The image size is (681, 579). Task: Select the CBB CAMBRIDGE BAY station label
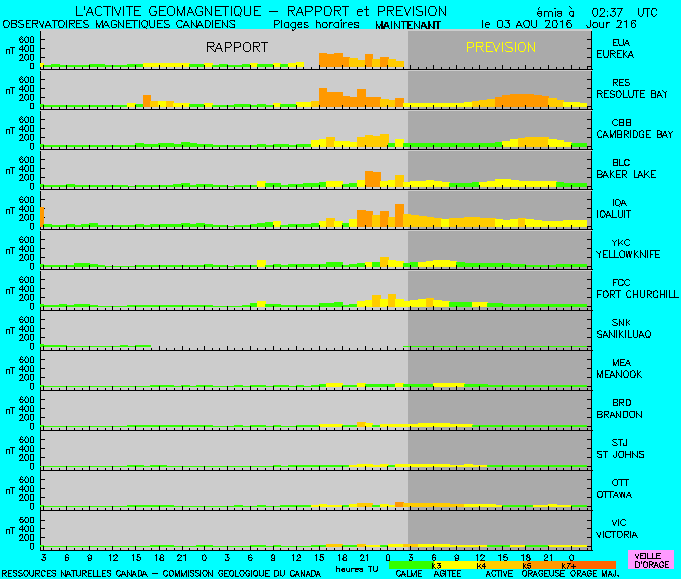click(x=634, y=128)
